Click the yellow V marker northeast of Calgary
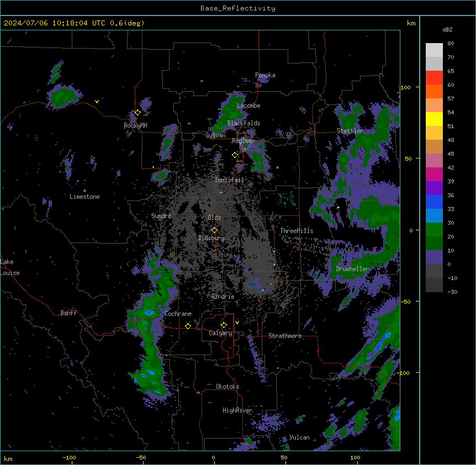 coord(237,323)
